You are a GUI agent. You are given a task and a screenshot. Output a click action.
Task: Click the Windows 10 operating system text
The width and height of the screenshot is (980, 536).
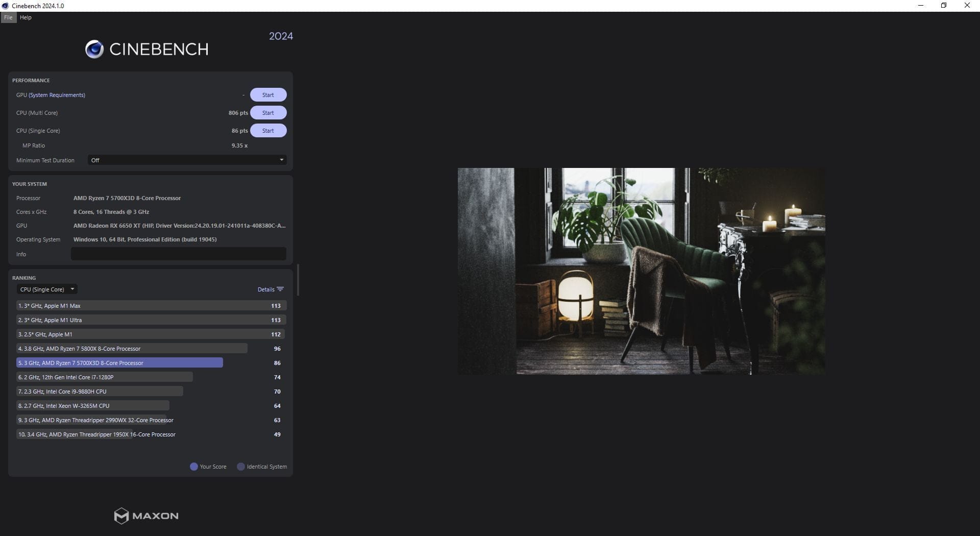pyautogui.click(x=145, y=239)
